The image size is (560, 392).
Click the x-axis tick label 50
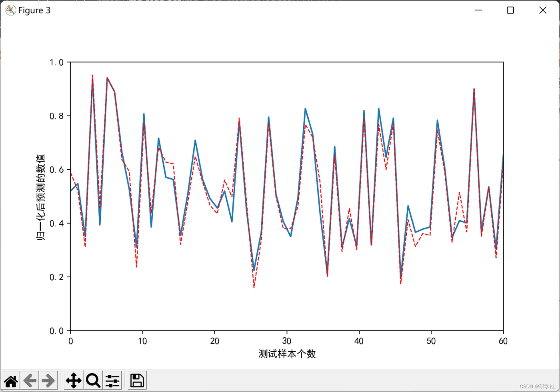tap(431, 341)
